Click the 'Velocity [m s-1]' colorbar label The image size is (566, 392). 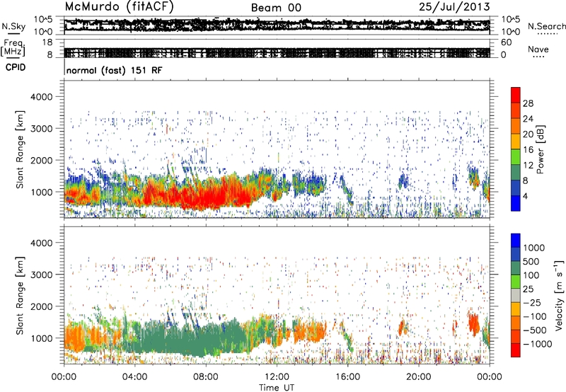559,295
